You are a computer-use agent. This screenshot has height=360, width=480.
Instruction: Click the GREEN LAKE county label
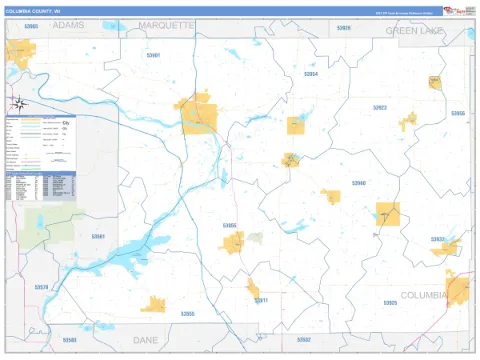tap(414, 31)
